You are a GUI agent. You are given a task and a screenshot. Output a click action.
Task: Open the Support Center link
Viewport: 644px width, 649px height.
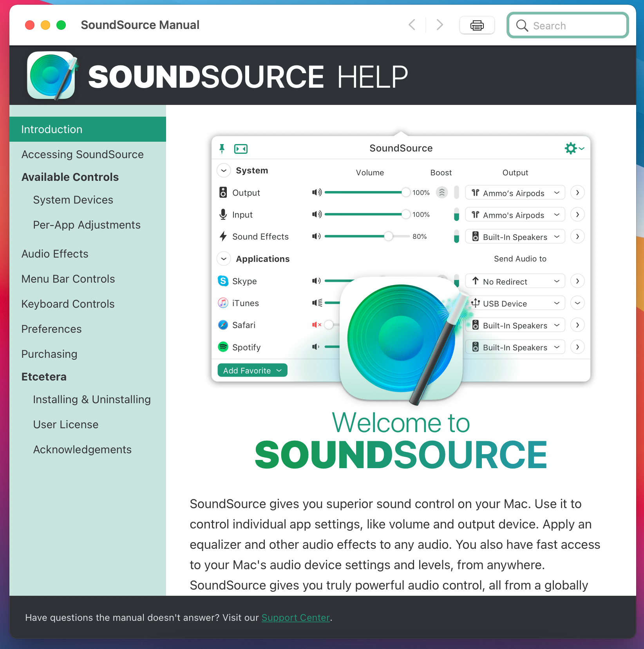[296, 617]
